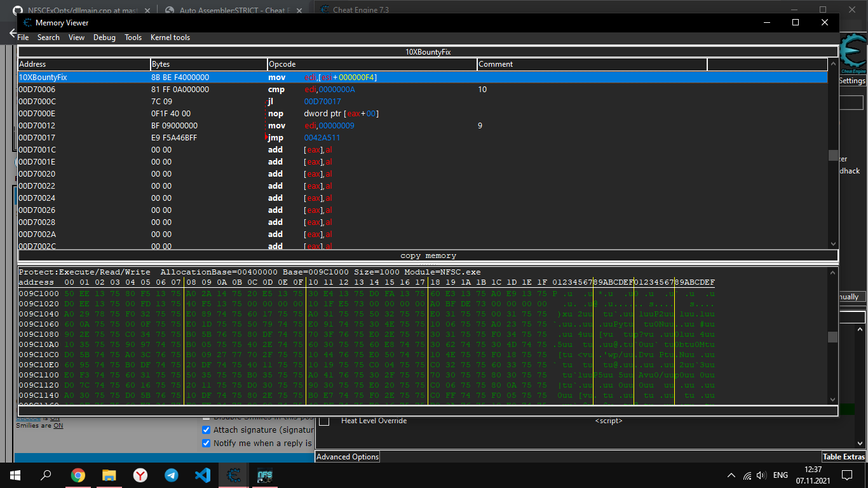Viewport: 868px width, 488px height.
Task: Uncheck Notify me when a reply checkbox
Action: [206, 443]
